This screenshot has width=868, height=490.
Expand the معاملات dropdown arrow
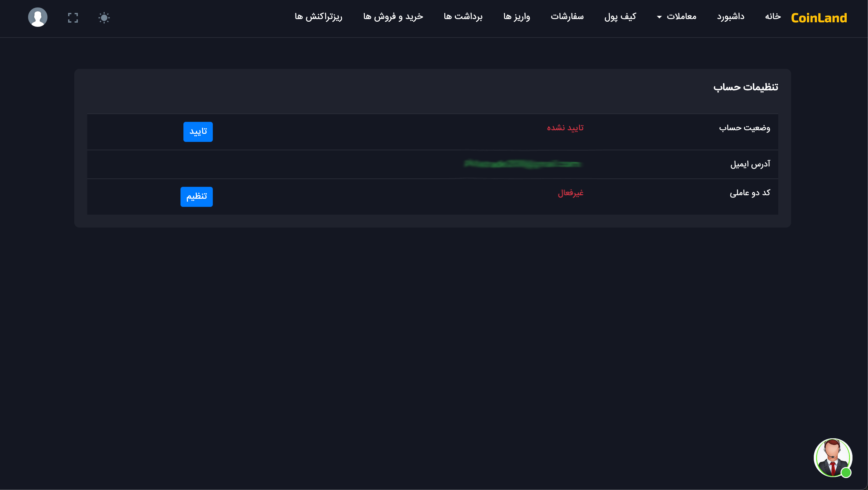(x=659, y=17)
